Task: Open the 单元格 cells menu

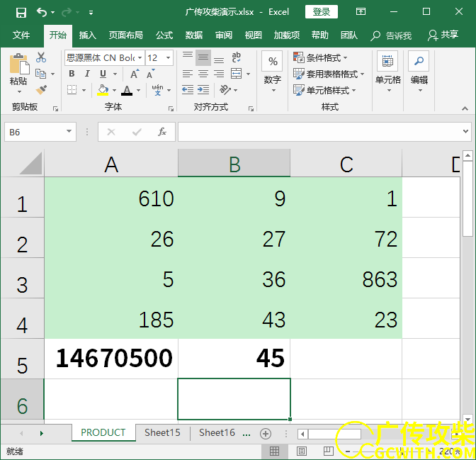Action: tap(388, 72)
